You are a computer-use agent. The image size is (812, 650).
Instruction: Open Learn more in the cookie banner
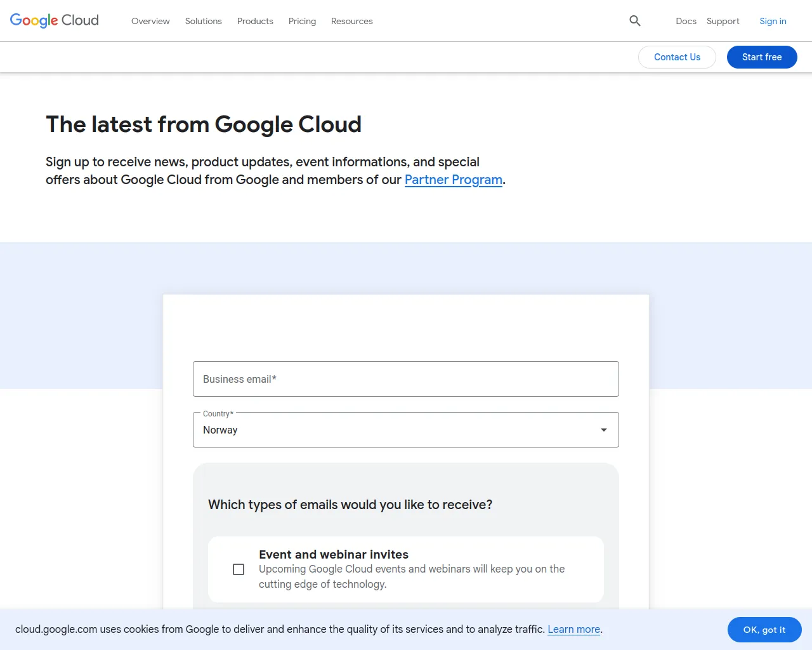coord(573,629)
